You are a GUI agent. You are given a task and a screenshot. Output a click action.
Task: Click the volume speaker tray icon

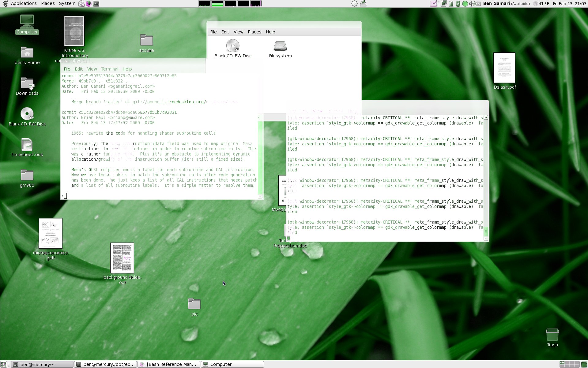(x=472, y=4)
